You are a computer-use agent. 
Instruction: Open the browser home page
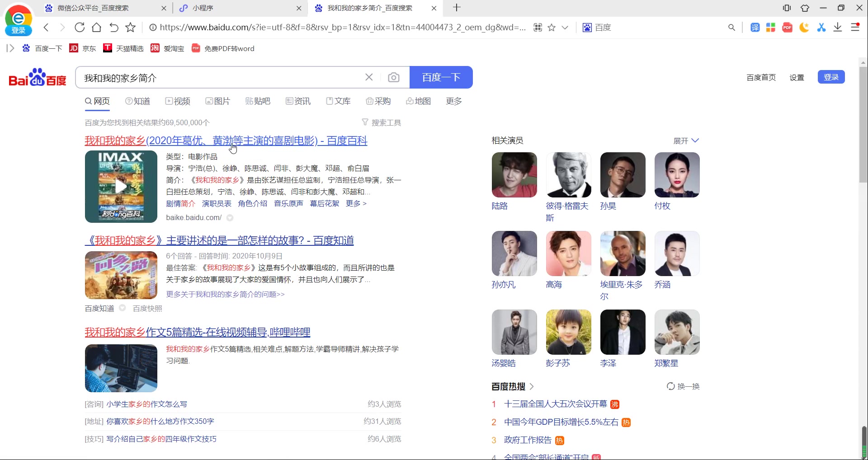pyautogui.click(x=96, y=28)
